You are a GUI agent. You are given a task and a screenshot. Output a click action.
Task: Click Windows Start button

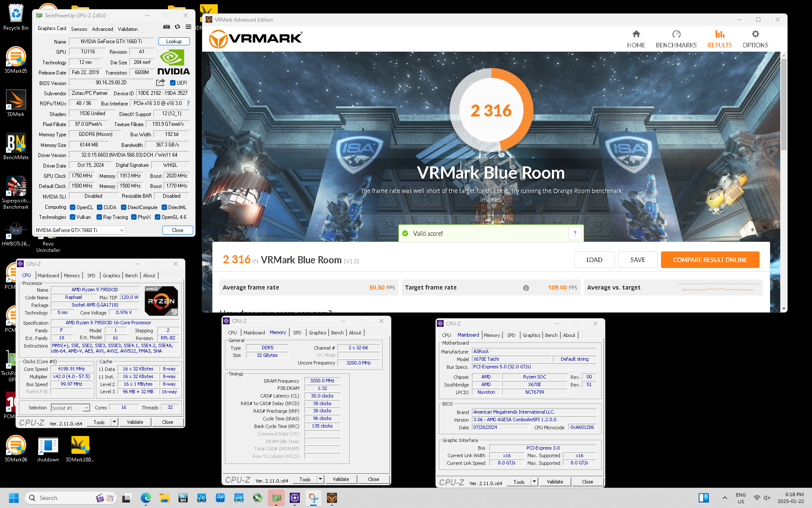14,498
